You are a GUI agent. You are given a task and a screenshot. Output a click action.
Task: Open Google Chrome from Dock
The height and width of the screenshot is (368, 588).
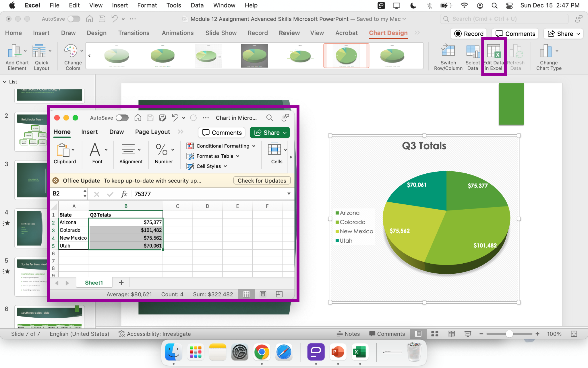[262, 352]
